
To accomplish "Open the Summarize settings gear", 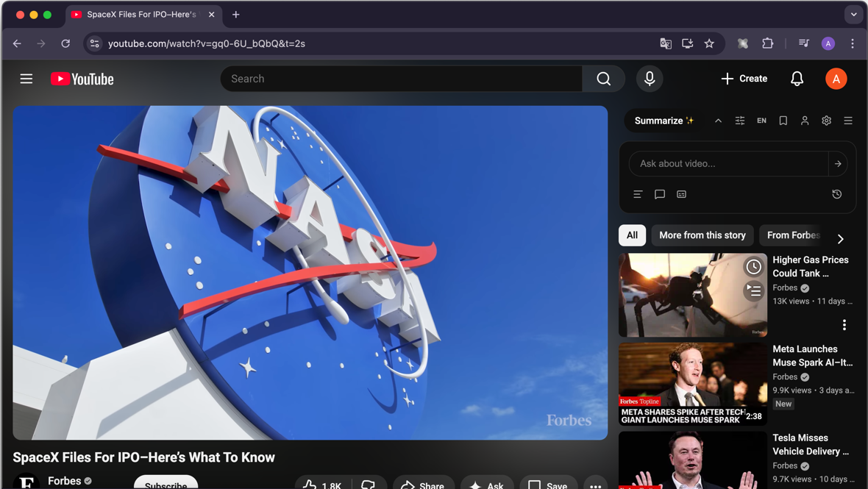I will coord(826,121).
